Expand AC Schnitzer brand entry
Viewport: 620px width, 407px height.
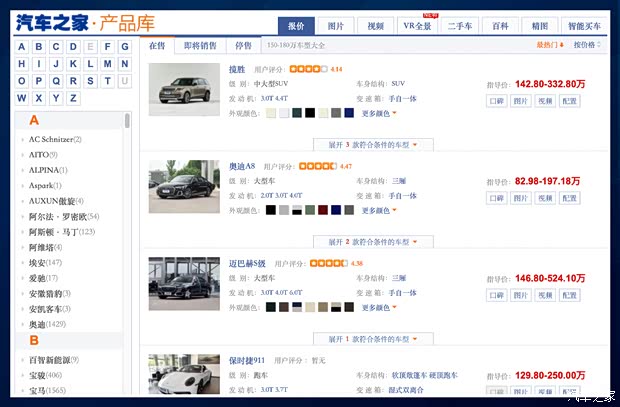point(55,139)
